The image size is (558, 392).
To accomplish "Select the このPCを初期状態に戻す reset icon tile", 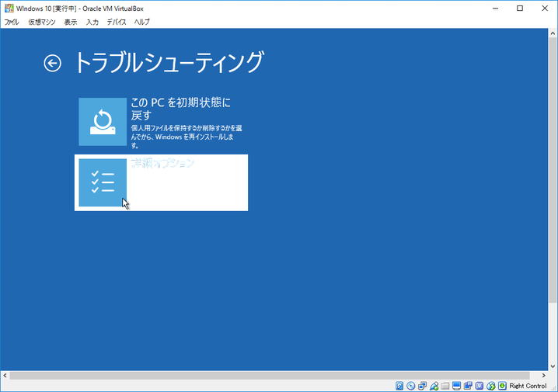I will (103, 122).
